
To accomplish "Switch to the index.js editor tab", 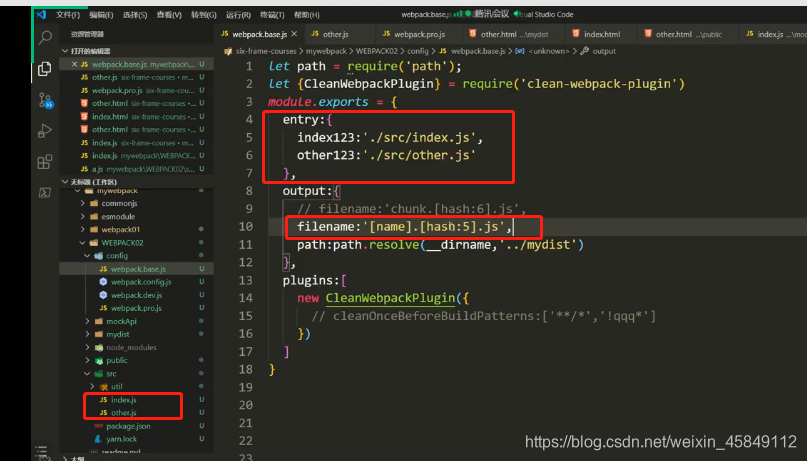I will coord(774,34).
